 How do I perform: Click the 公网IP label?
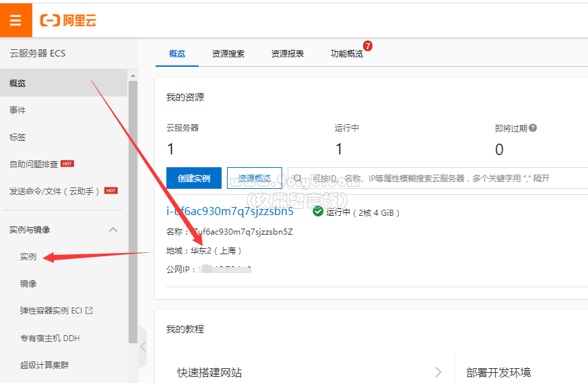[181, 269]
